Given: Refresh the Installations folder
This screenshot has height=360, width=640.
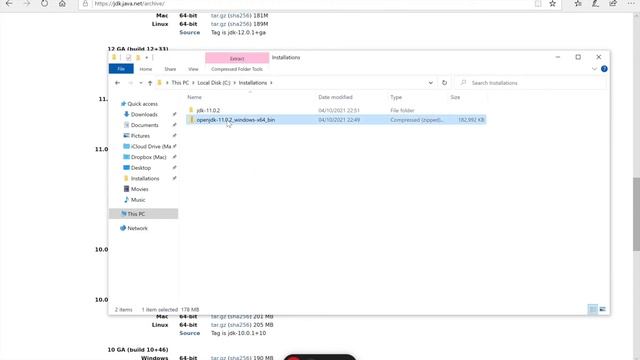Looking at the screenshot, I should (444, 83).
